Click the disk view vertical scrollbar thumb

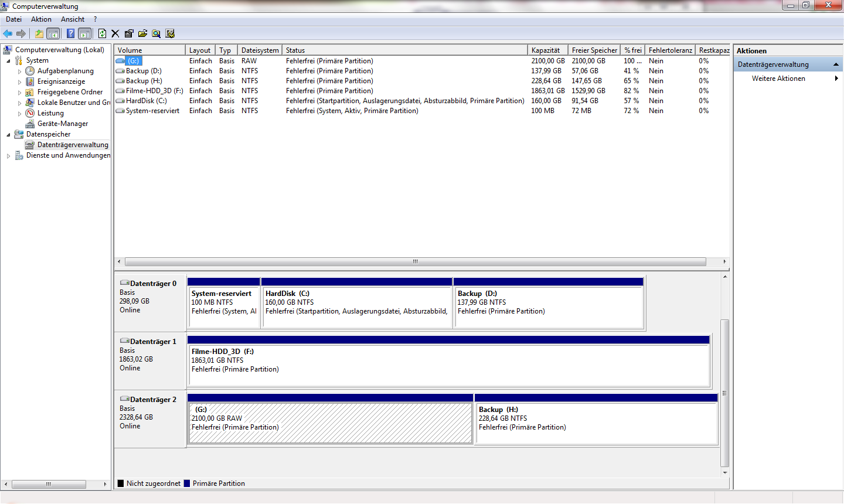[725, 393]
